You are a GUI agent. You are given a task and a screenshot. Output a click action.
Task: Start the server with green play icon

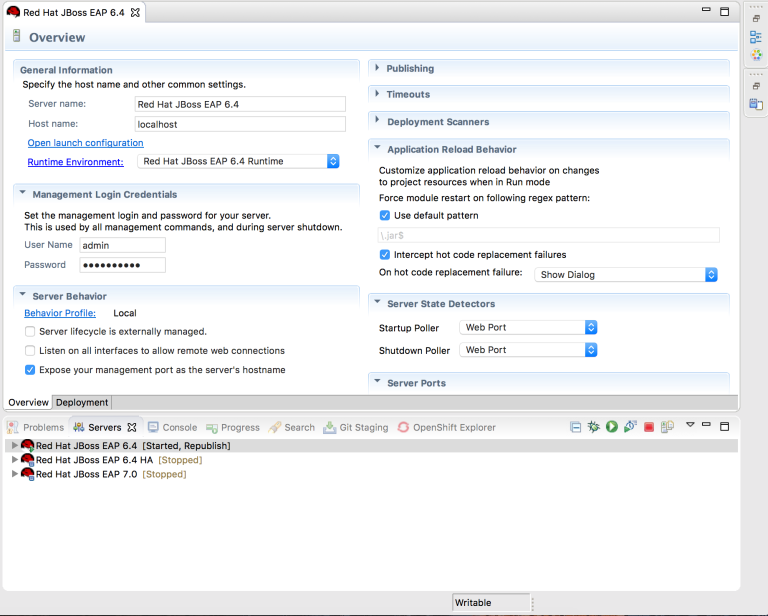coord(612,427)
